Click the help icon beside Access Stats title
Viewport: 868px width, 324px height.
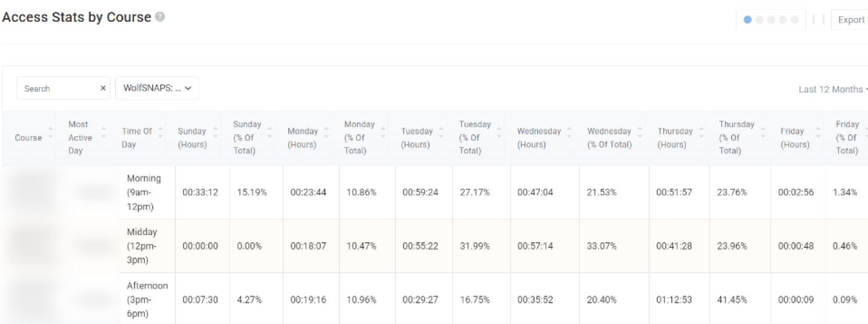(x=160, y=17)
